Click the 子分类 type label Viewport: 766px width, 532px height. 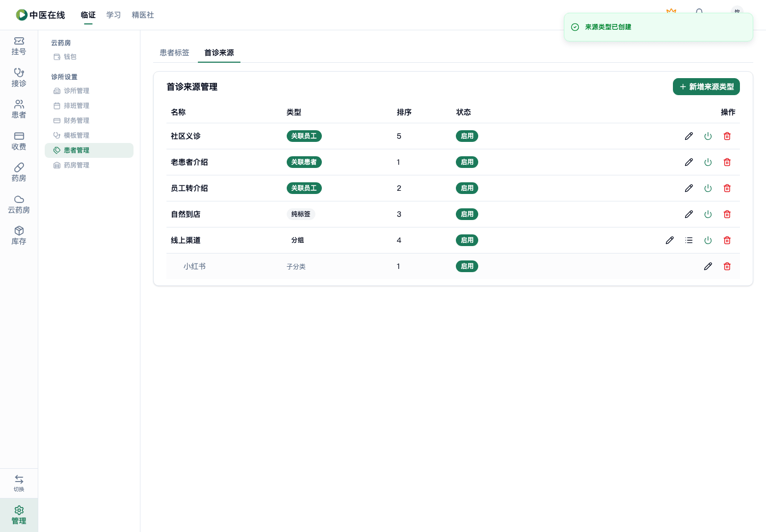[296, 266]
